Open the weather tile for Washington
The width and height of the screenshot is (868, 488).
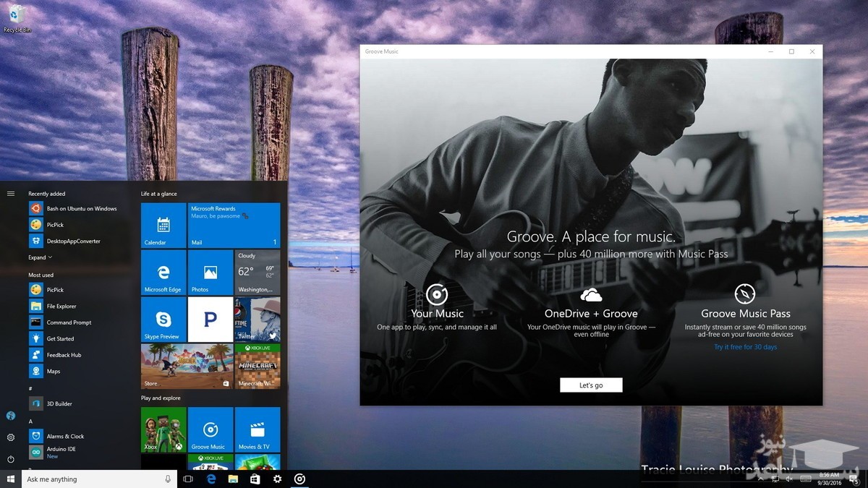257,272
